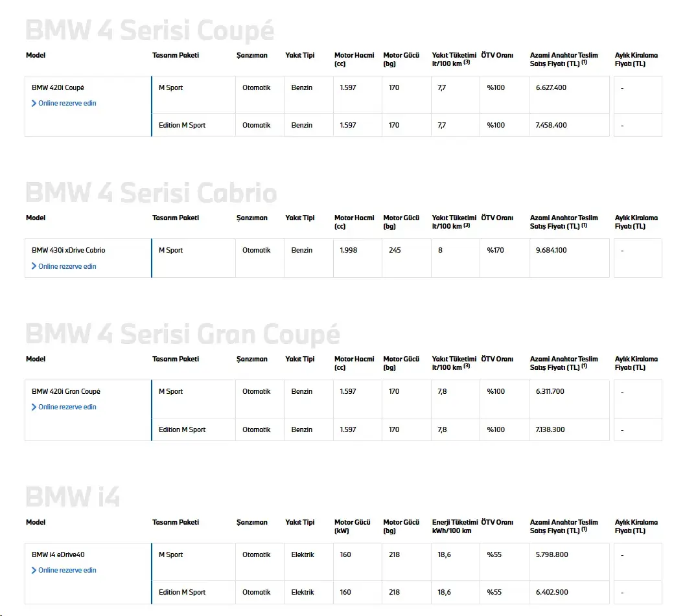Click the 9.684.100 price for 430i Cabrio

[551, 251]
